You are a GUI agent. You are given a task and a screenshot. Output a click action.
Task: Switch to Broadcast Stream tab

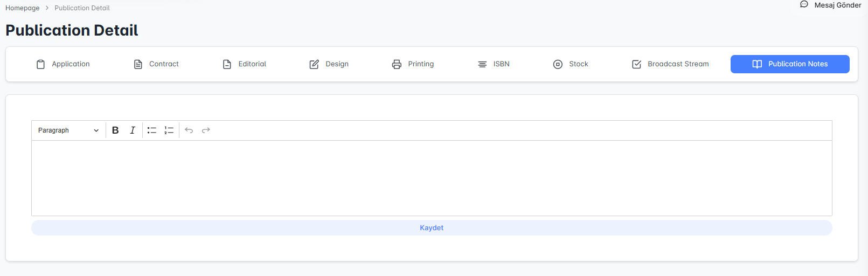(x=670, y=64)
